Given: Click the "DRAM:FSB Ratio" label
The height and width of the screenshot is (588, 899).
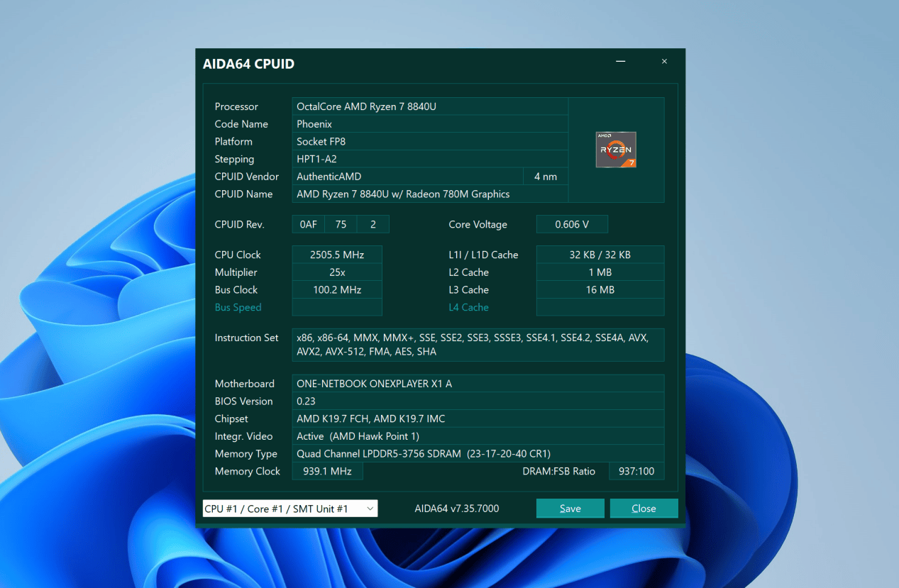Looking at the screenshot, I should [x=559, y=471].
